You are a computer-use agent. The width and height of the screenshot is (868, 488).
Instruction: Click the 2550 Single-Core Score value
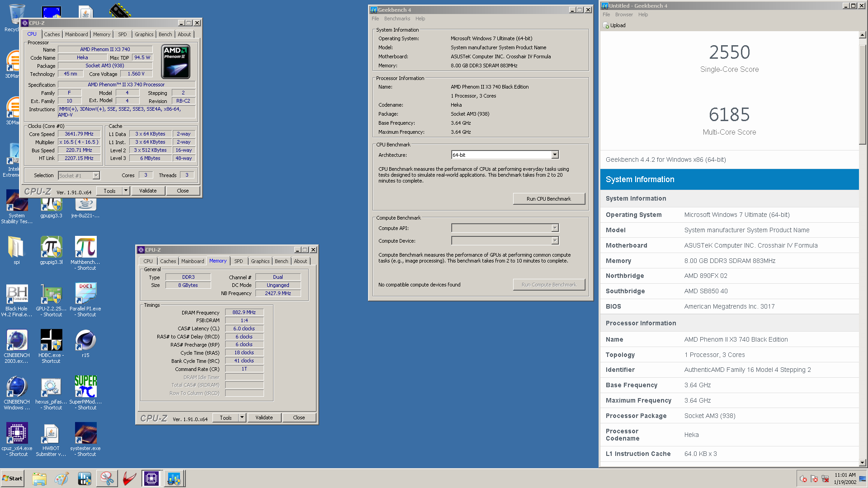click(729, 52)
